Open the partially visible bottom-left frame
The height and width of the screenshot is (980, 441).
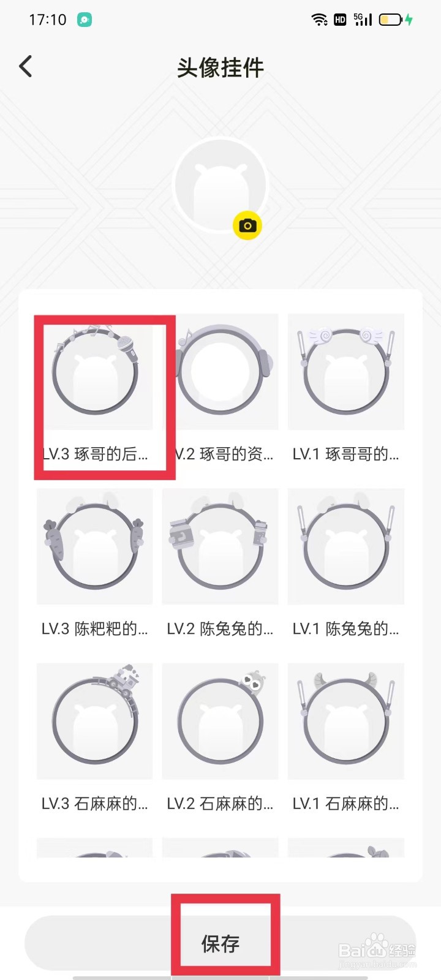95,848
